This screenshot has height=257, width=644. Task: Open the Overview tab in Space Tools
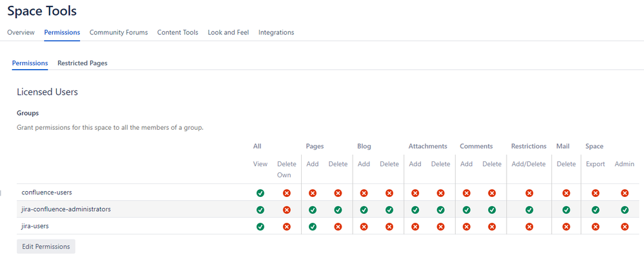[21, 32]
